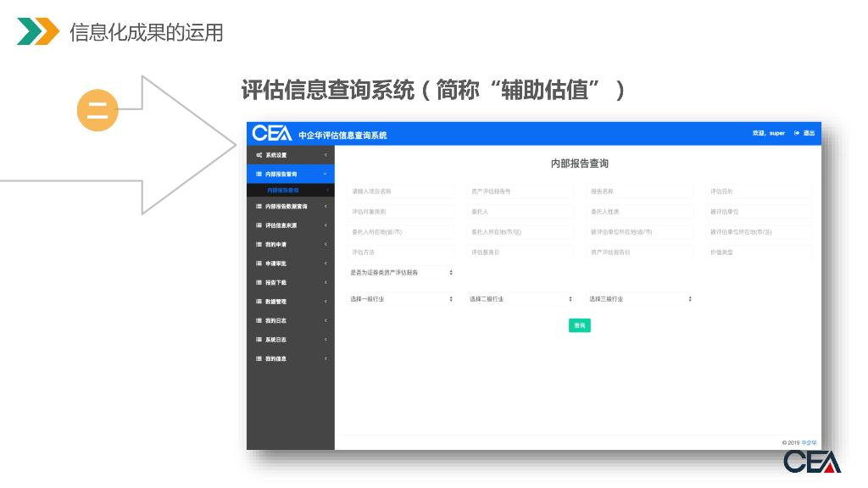The height and width of the screenshot is (488, 868).
Task: Click the 退出 logout link
Action: [x=809, y=133]
